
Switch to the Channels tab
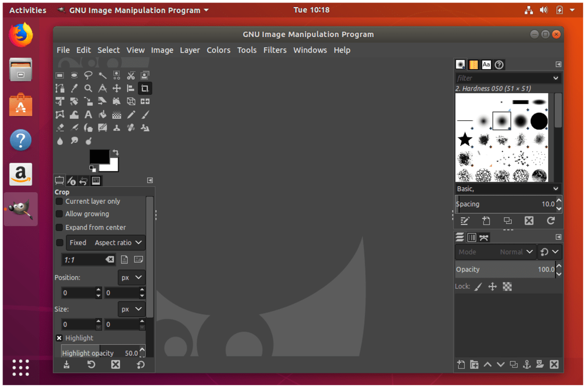[471, 237]
